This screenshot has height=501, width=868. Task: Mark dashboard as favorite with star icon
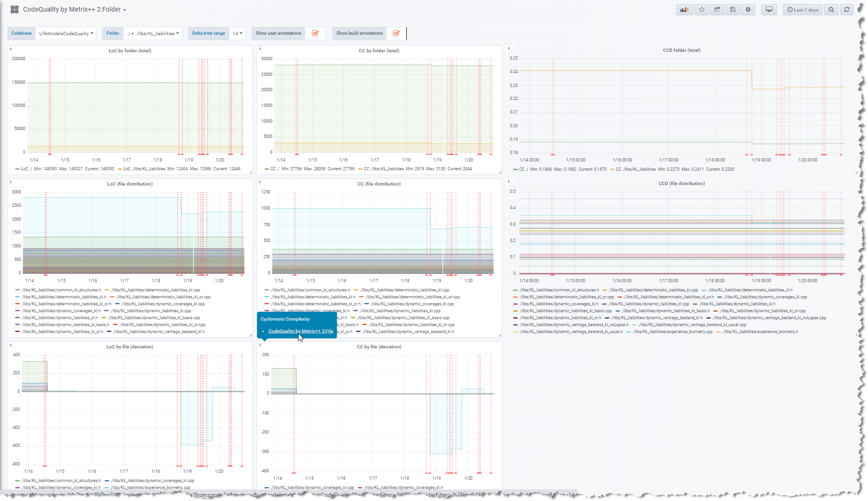click(702, 10)
